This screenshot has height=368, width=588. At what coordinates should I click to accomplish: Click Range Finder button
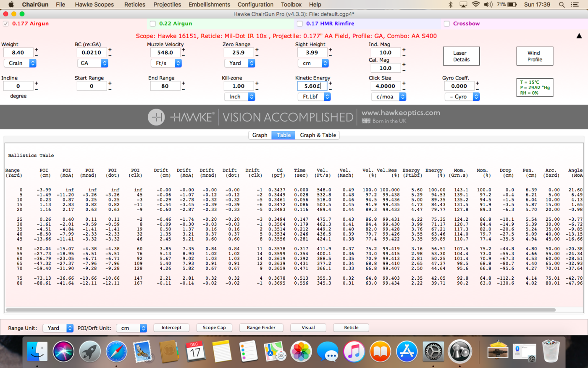[261, 328]
